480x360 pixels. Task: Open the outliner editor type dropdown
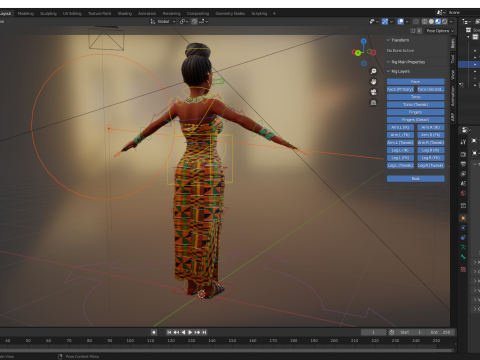pyautogui.click(x=466, y=22)
